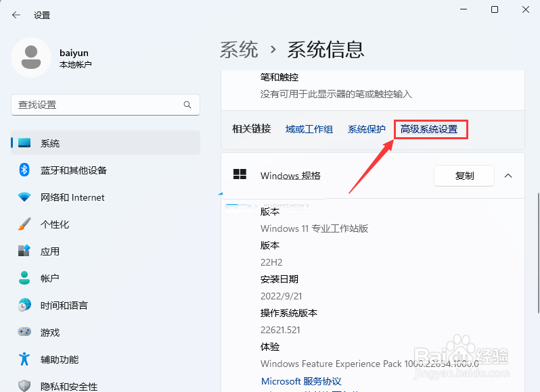The height and width of the screenshot is (392, 540).
Task: Collapse the Windows 规格 section chevron
Action: click(508, 176)
